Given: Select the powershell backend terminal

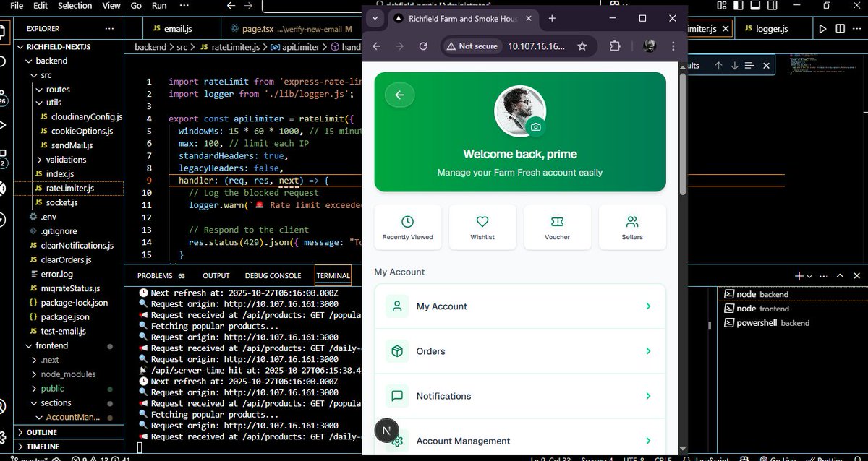Looking at the screenshot, I should click(x=792, y=323).
